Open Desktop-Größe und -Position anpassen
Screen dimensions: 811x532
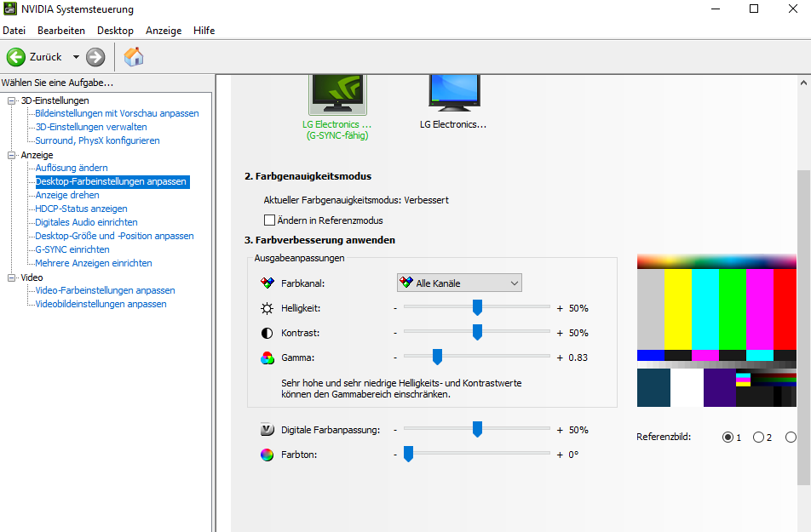[114, 236]
